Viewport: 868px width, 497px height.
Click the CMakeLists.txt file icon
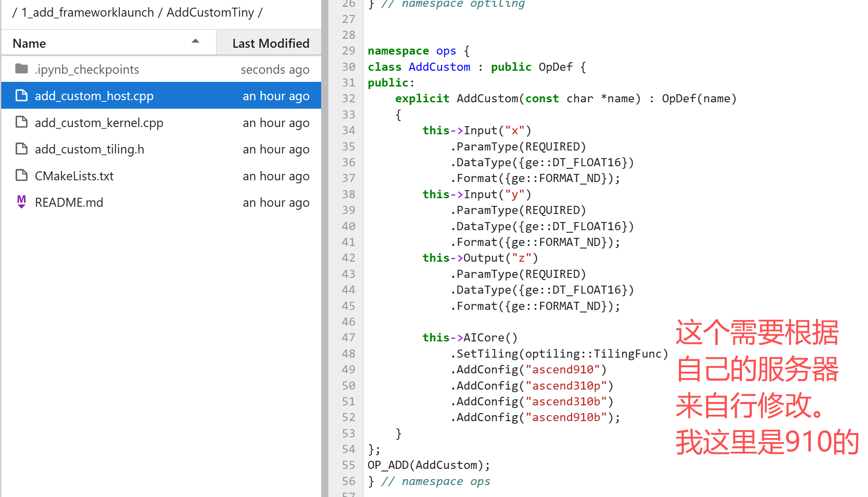tap(21, 176)
